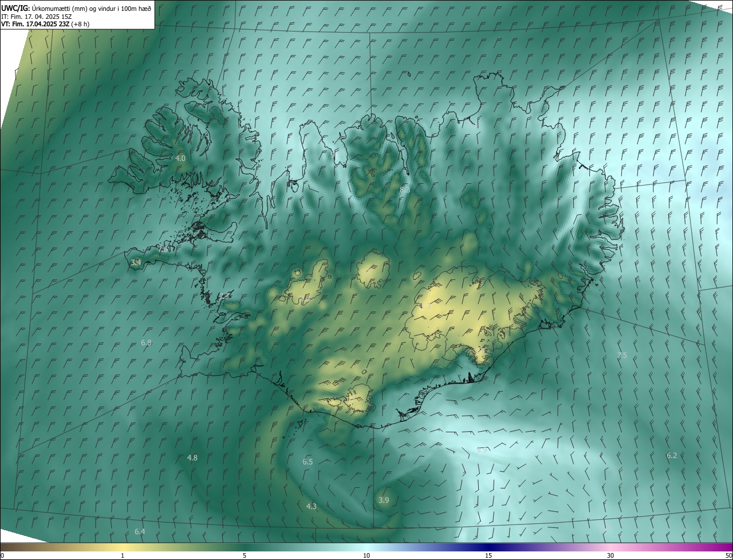Click the "6.5" value south of the coast
The height and width of the screenshot is (560, 733).
tap(308, 462)
